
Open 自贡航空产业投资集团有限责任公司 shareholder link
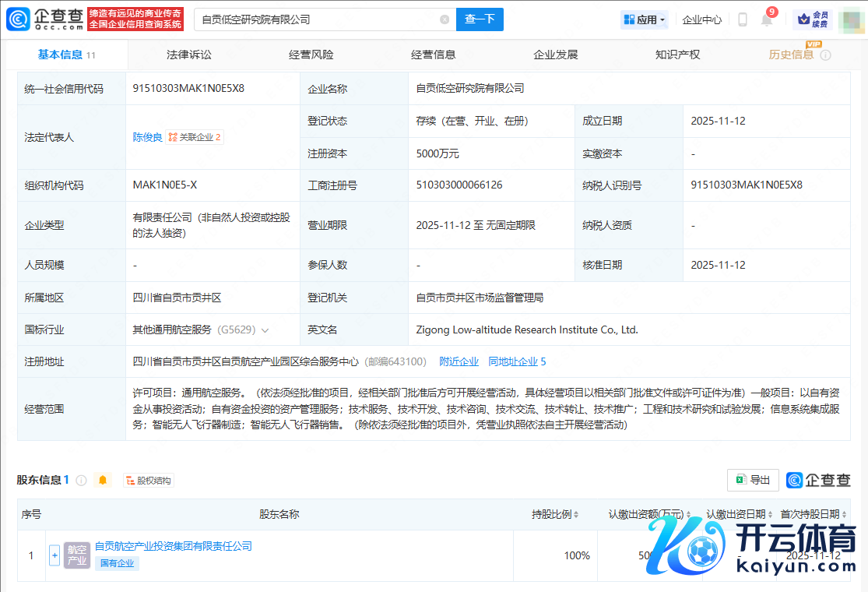[174, 547]
